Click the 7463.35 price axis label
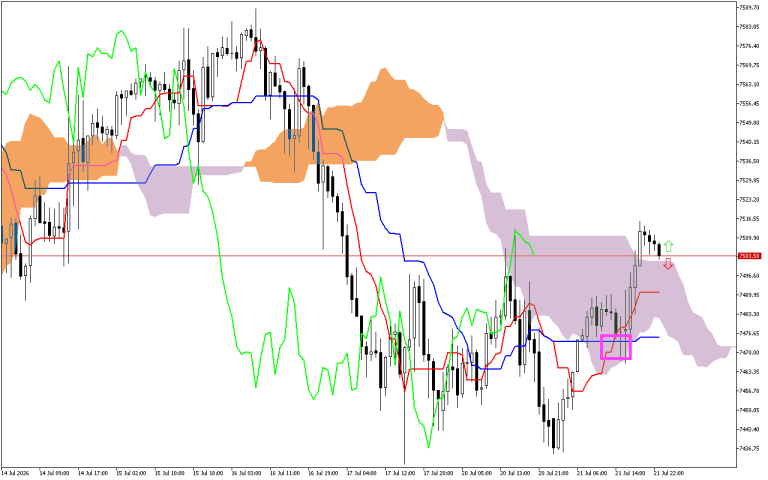 click(749, 372)
